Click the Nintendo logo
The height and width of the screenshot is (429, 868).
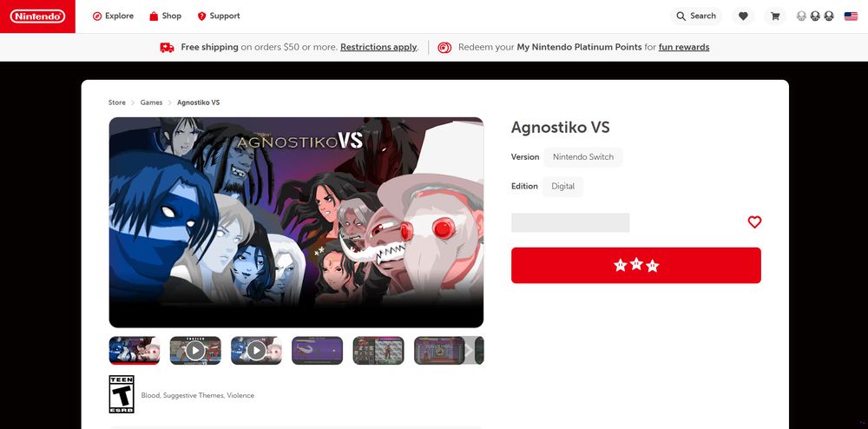pos(37,16)
